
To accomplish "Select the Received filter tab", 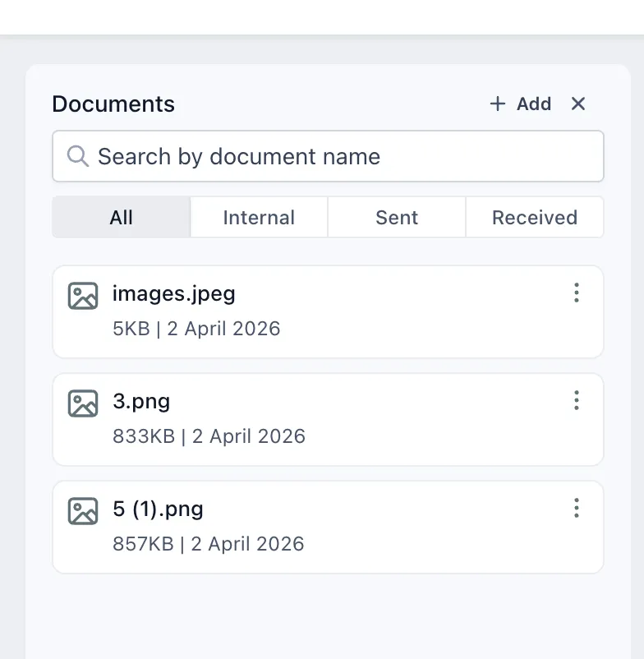I will pos(534,217).
